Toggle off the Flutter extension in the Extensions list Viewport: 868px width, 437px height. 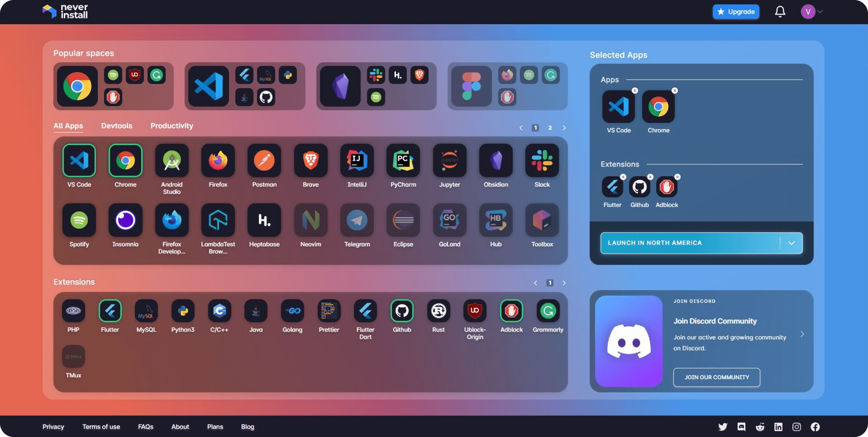coord(110,311)
